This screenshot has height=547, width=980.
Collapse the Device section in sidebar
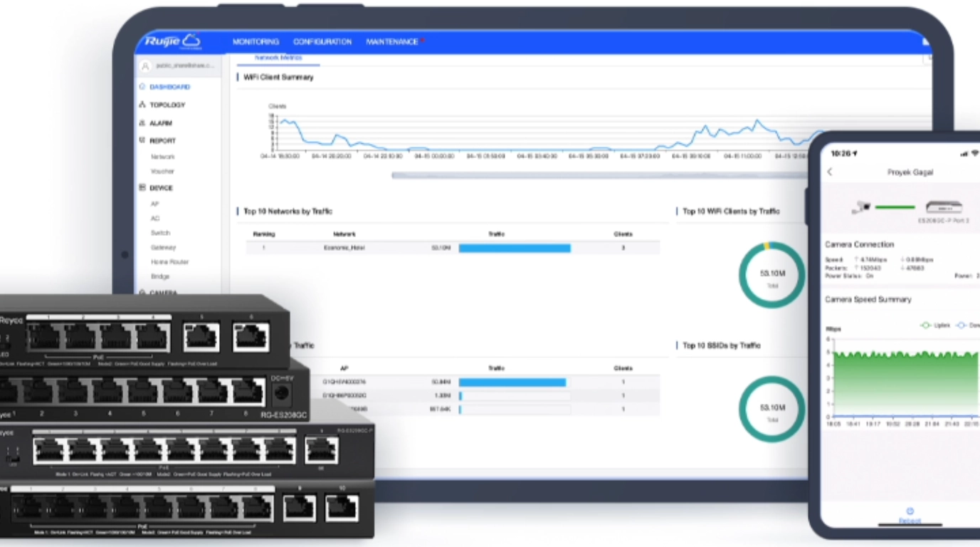tap(161, 188)
